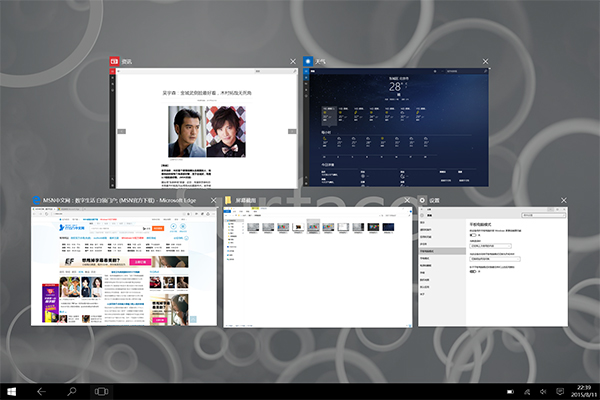Select the MSN中文网 Microsoft Edge title

coord(119,200)
